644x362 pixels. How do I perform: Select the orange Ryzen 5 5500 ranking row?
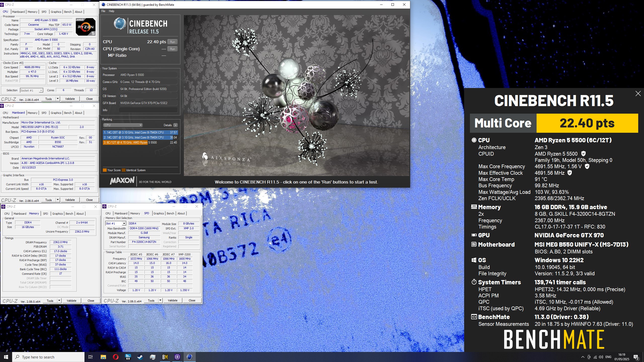pos(140,143)
